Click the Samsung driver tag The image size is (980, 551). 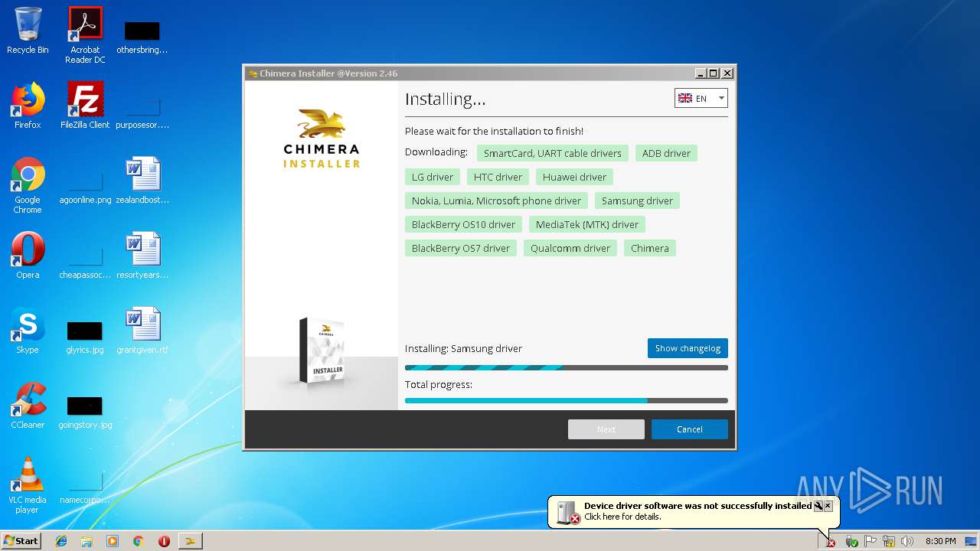click(x=637, y=201)
